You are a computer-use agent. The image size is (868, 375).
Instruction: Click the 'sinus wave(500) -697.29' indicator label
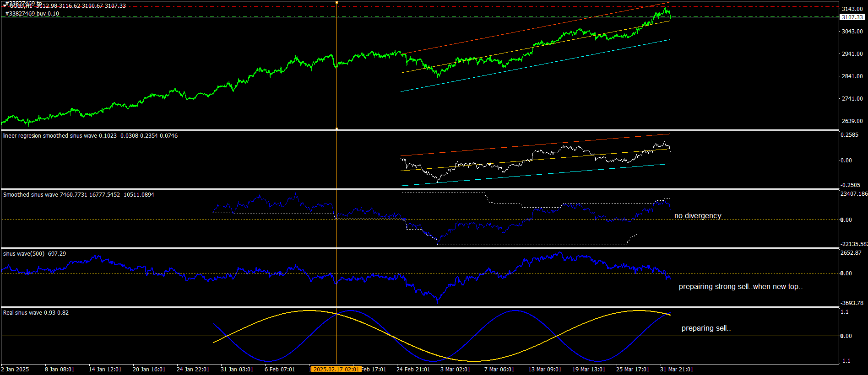tap(34, 254)
